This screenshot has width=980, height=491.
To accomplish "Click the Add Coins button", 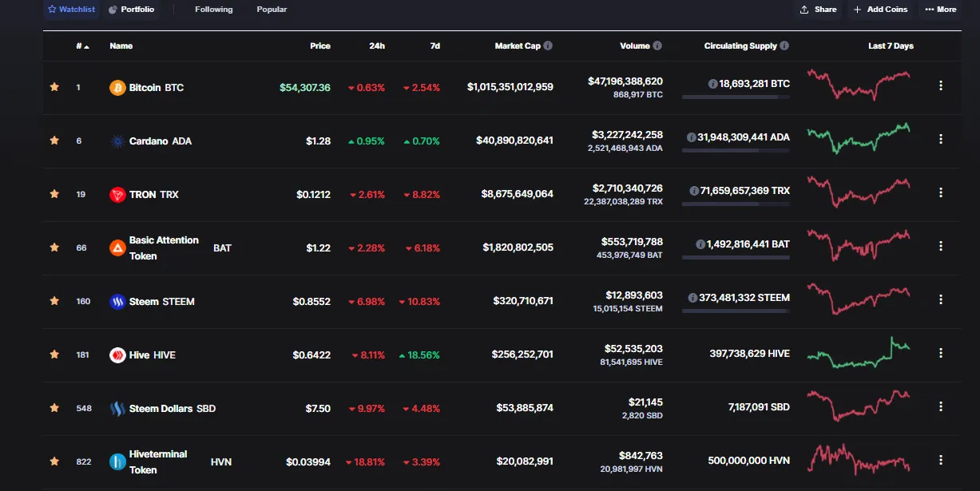I will click(880, 10).
